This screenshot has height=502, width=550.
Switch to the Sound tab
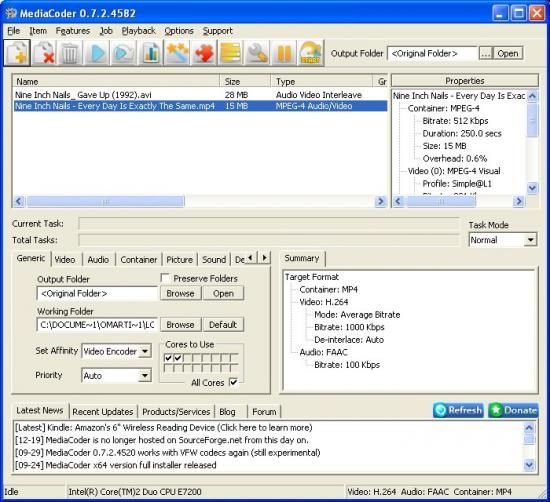(x=214, y=260)
